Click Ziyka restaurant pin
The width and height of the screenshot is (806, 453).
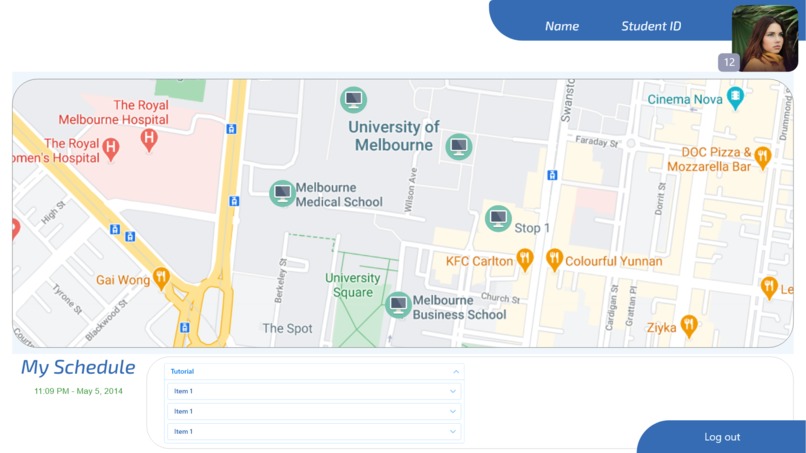pyautogui.click(x=689, y=327)
